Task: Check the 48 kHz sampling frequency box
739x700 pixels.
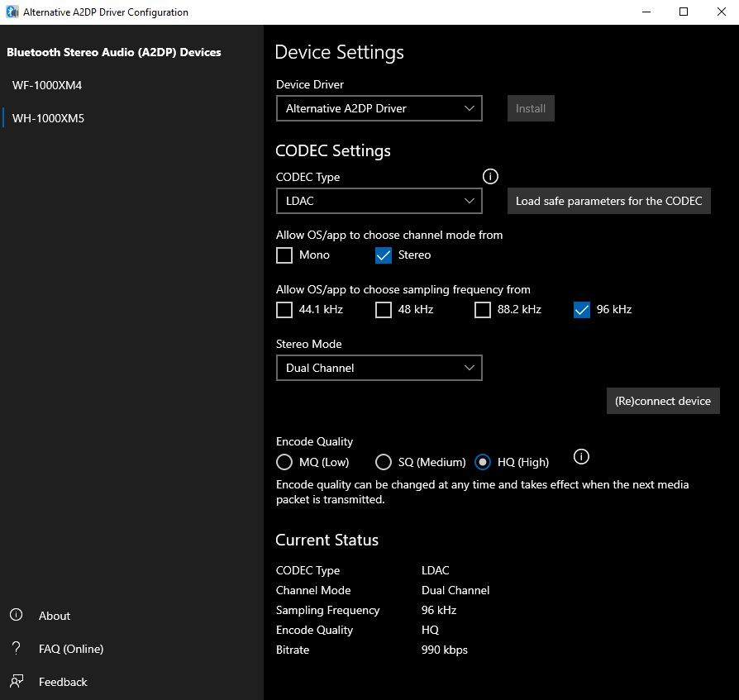Action: tap(384, 310)
